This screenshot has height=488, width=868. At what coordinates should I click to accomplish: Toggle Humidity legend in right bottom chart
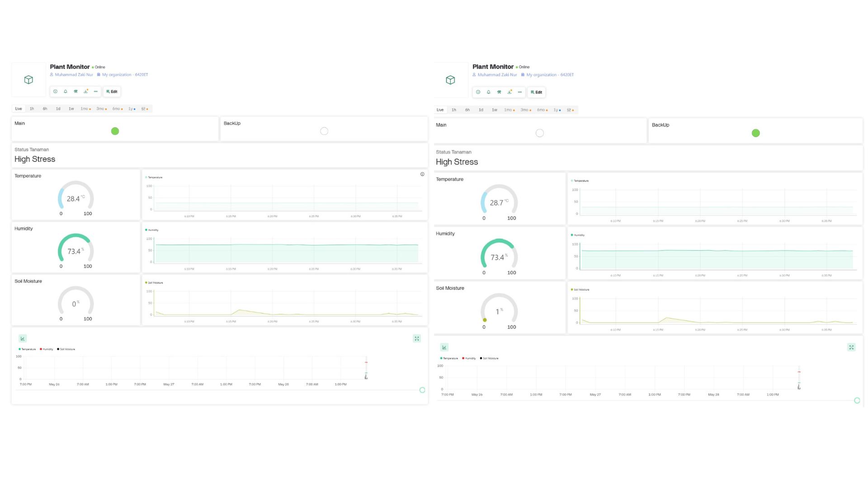469,358
